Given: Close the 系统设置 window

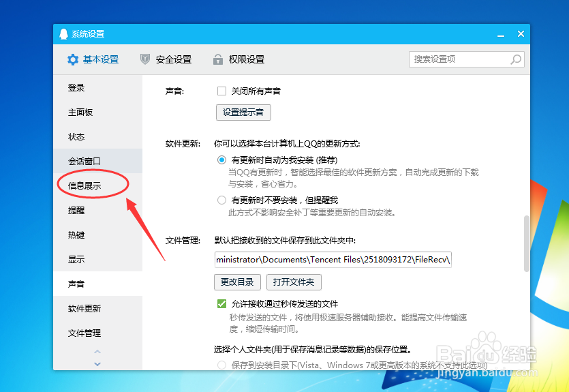Looking at the screenshot, I should coord(521,34).
